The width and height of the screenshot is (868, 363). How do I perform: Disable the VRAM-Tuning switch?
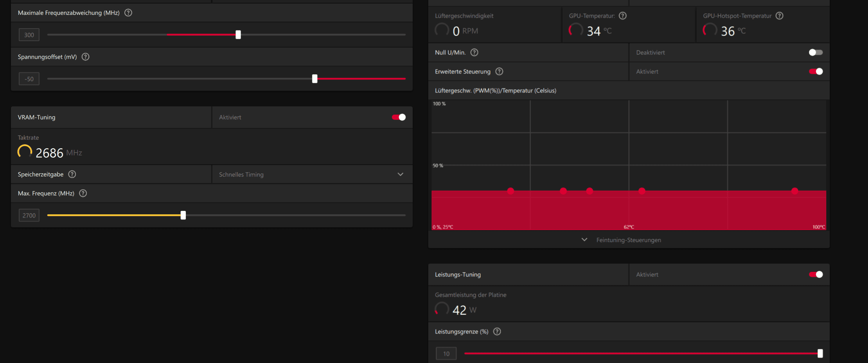point(399,117)
